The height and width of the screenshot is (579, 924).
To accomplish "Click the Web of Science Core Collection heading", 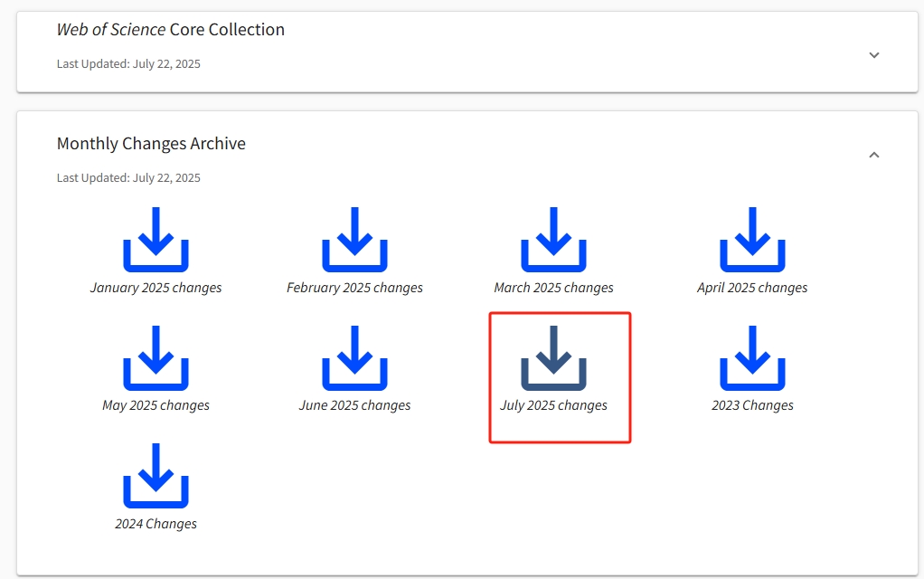I will pyautogui.click(x=171, y=30).
